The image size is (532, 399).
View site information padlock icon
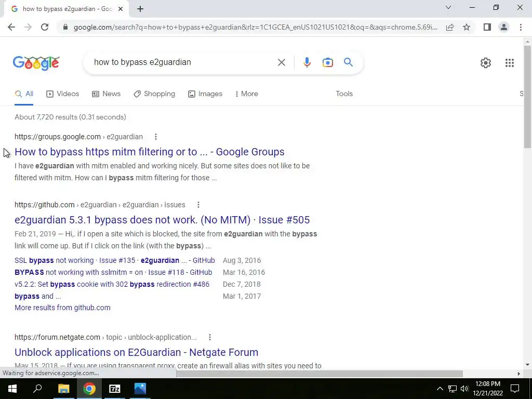pos(65,27)
